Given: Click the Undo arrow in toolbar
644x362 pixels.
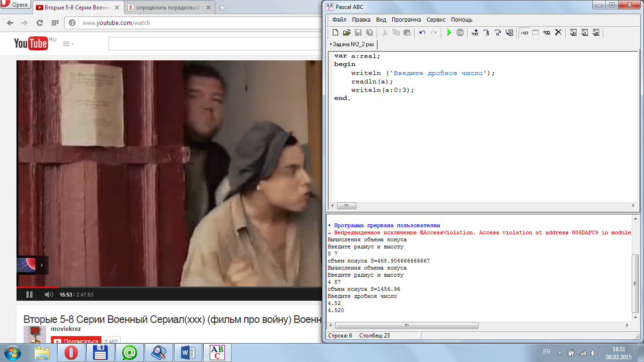Looking at the screenshot, I should pos(422,33).
